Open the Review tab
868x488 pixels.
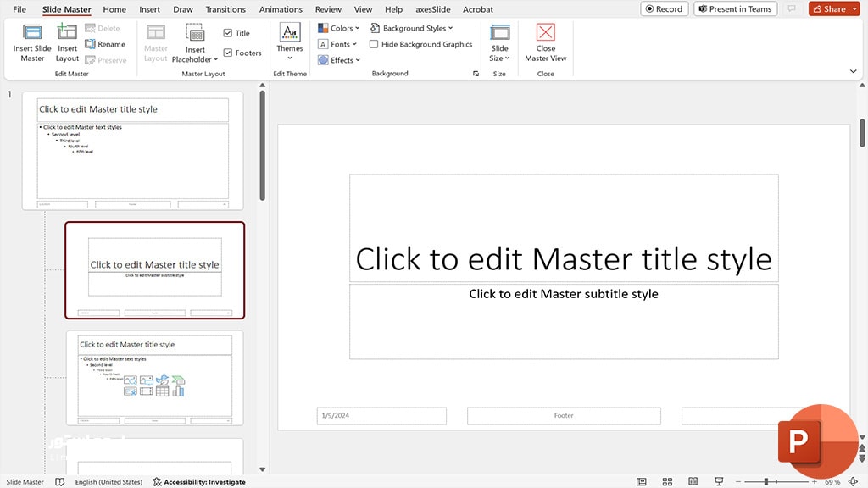328,9
